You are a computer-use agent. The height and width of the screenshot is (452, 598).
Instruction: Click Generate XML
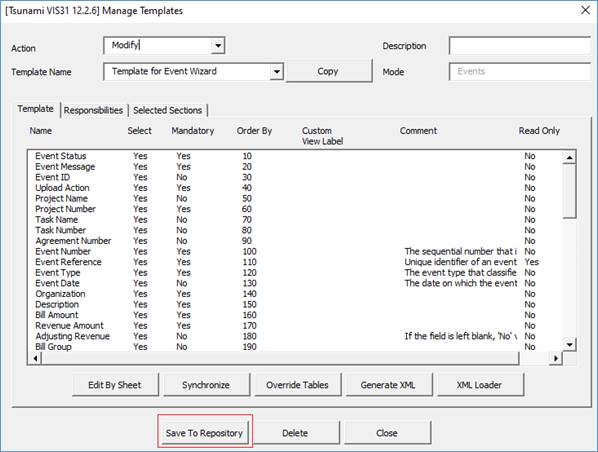(x=388, y=385)
